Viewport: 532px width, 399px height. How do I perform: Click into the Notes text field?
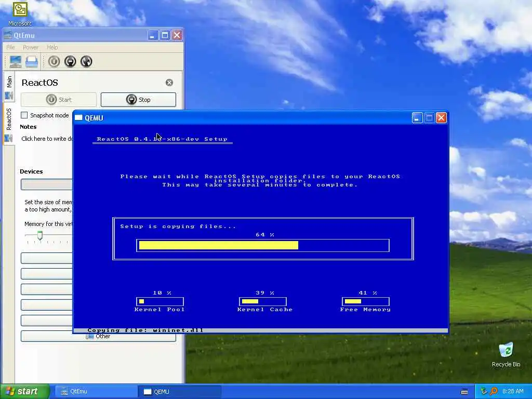(x=46, y=139)
